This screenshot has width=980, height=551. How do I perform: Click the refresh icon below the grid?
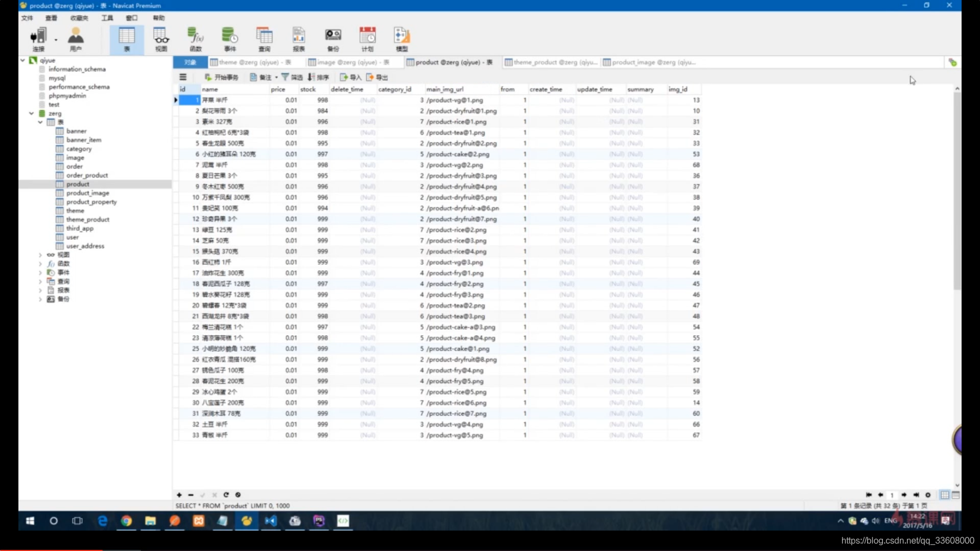click(x=226, y=495)
